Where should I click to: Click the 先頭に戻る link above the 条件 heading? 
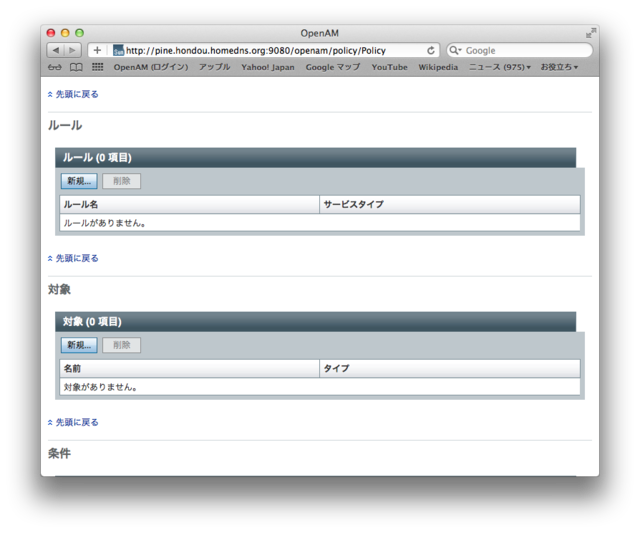point(76,422)
